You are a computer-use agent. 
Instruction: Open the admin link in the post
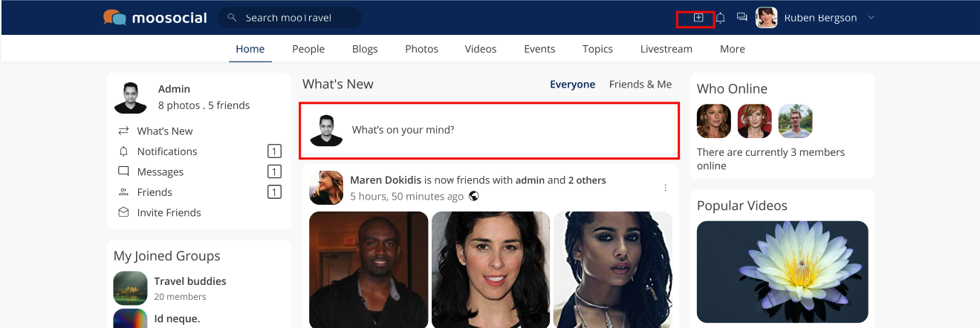(x=530, y=180)
